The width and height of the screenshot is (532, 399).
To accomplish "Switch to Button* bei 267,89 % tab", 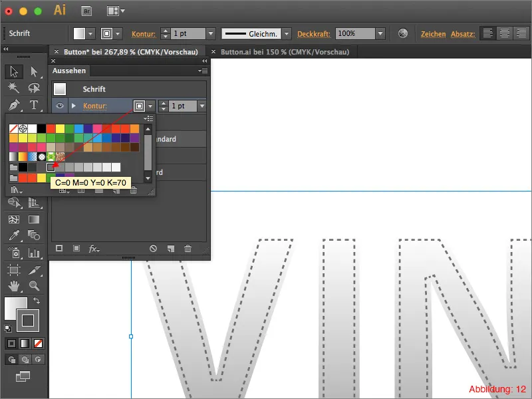I will coord(130,52).
